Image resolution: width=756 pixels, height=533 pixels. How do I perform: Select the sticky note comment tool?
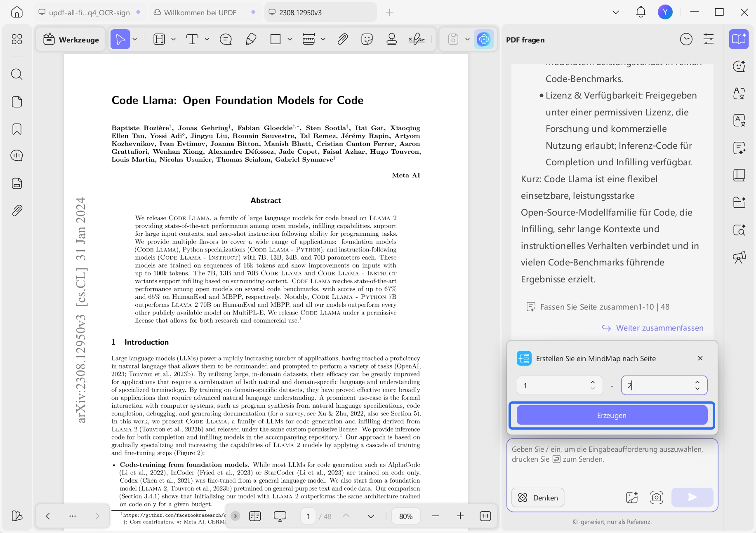tap(226, 40)
